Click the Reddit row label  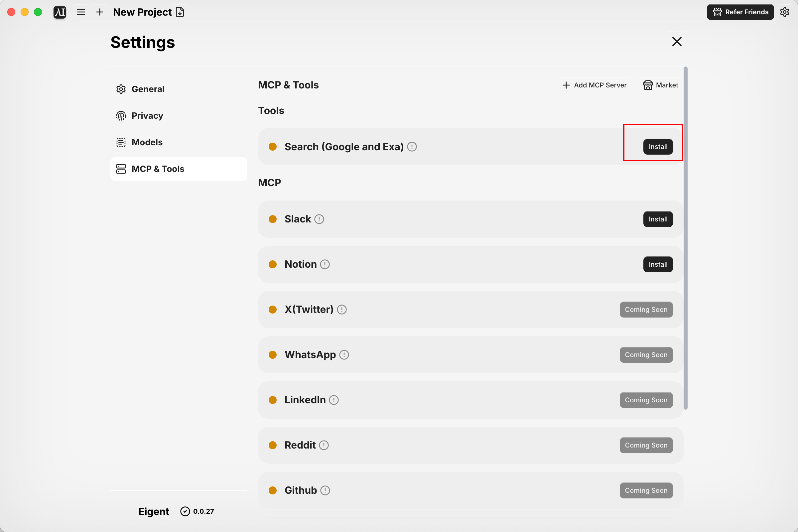pos(300,445)
